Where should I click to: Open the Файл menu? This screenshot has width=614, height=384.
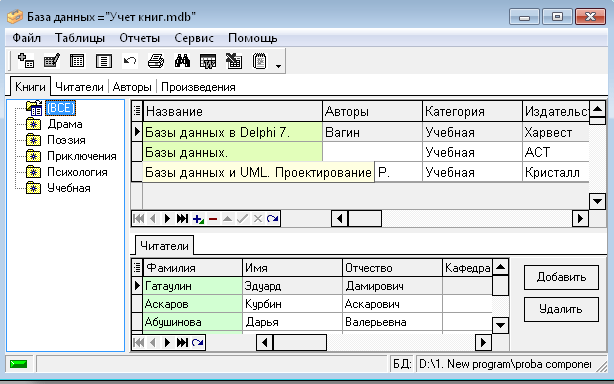point(27,38)
